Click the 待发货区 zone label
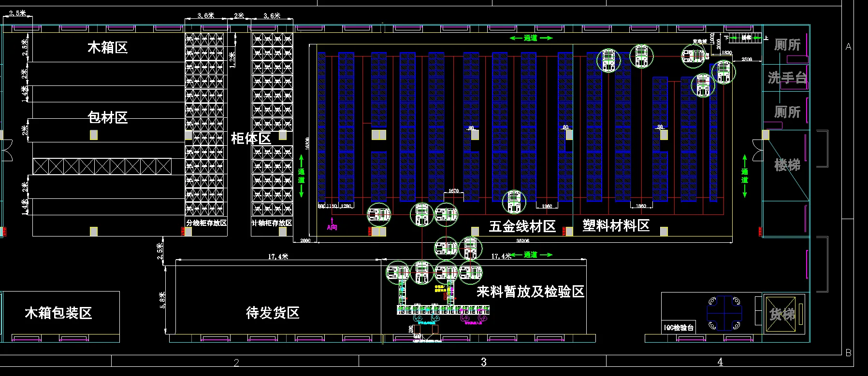This screenshot has height=376, width=868. tap(273, 313)
